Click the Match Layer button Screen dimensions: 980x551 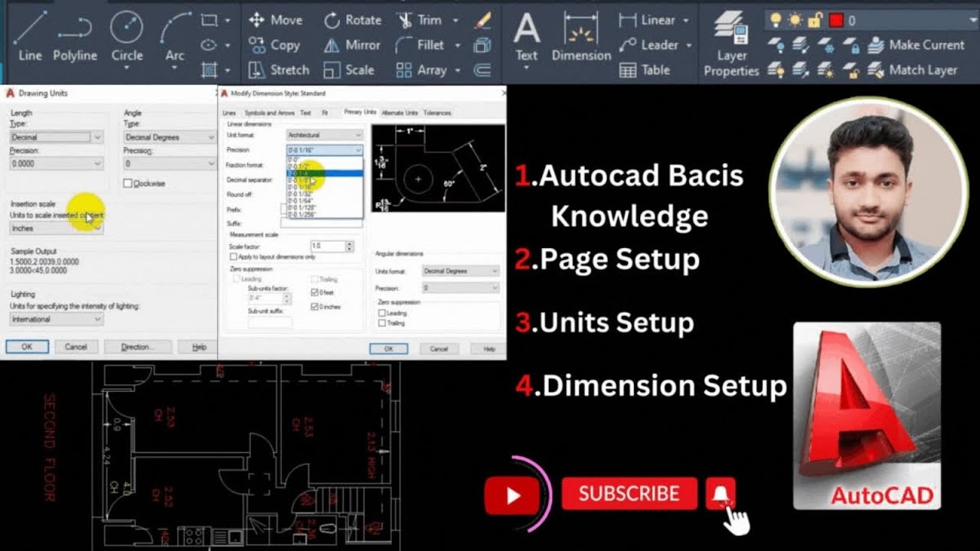(x=913, y=70)
